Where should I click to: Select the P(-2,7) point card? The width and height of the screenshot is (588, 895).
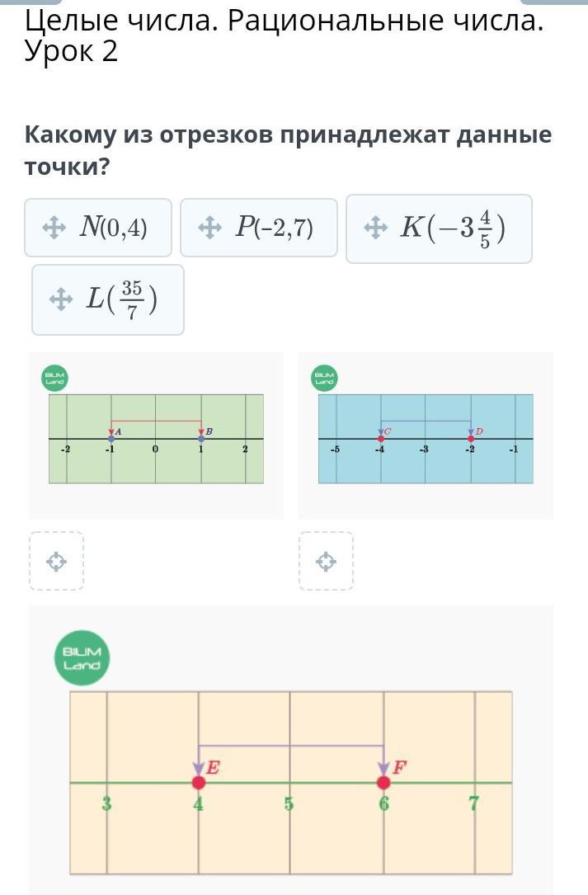coord(259,228)
